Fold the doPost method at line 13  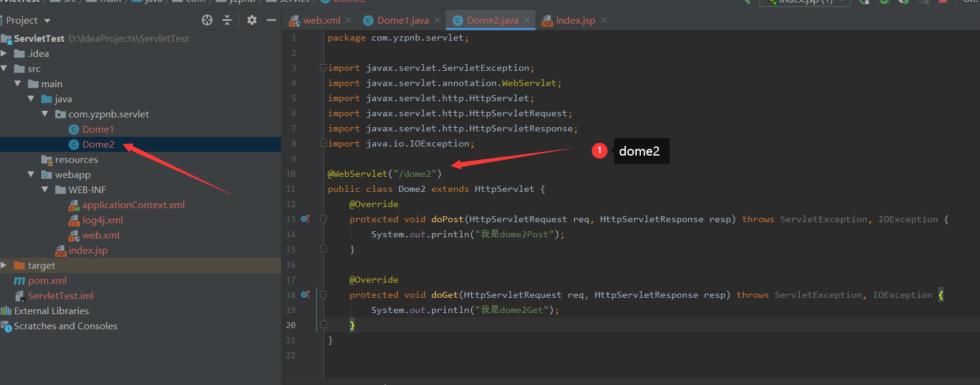click(323, 219)
